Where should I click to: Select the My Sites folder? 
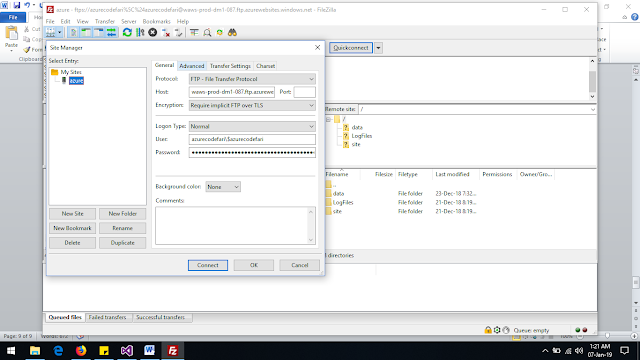[71, 72]
